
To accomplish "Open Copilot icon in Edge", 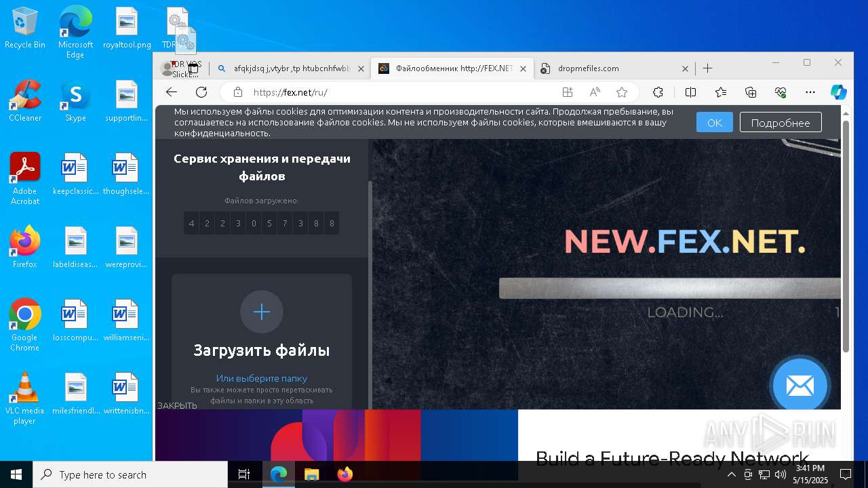I will (x=839, y=92).
